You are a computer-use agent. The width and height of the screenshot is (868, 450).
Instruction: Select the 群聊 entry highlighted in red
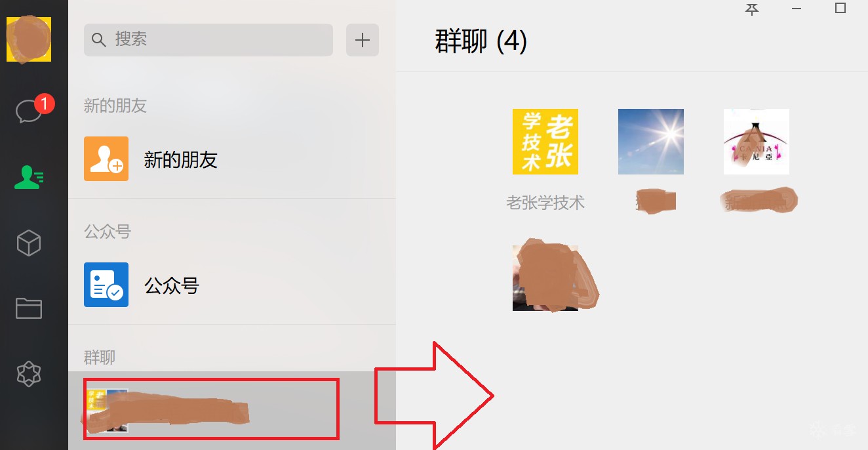[211, 409]
